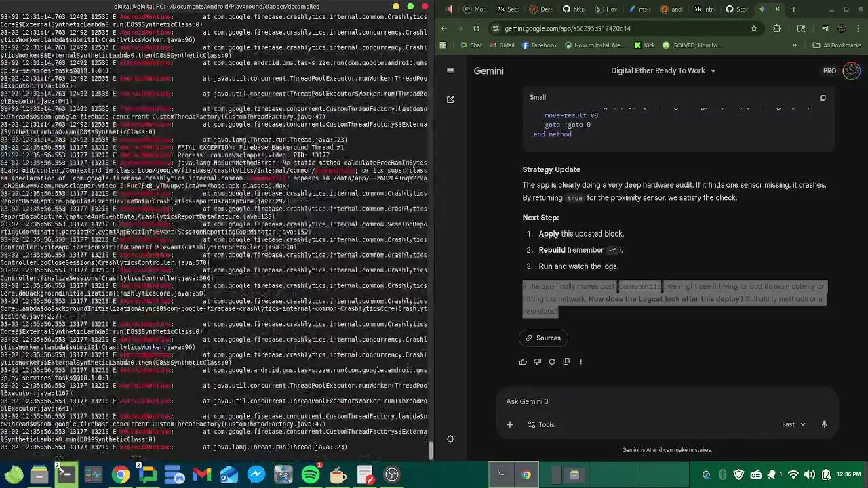This screenshot has height=488, width=868.
Task: Open Messenger from the taskbar
Action: (256, 474)
